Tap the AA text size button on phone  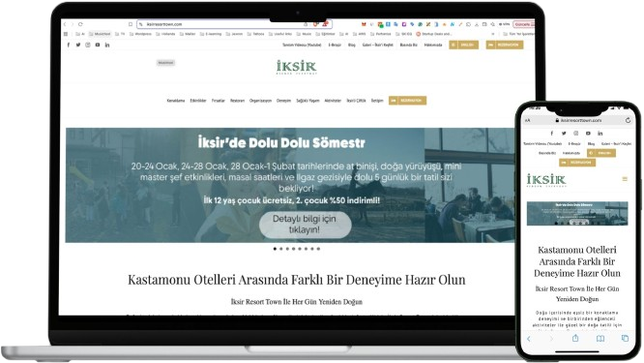point(528,120)
